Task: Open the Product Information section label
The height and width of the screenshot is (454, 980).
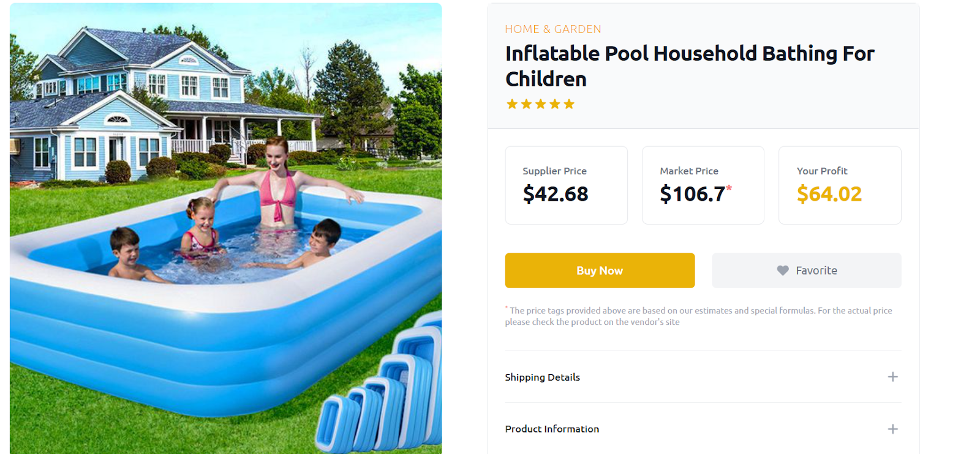Action: (x=552, y=429)
